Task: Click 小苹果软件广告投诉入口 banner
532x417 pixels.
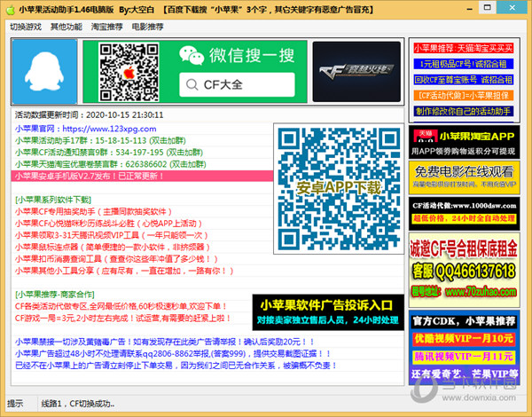Action: tap(328, 312)
